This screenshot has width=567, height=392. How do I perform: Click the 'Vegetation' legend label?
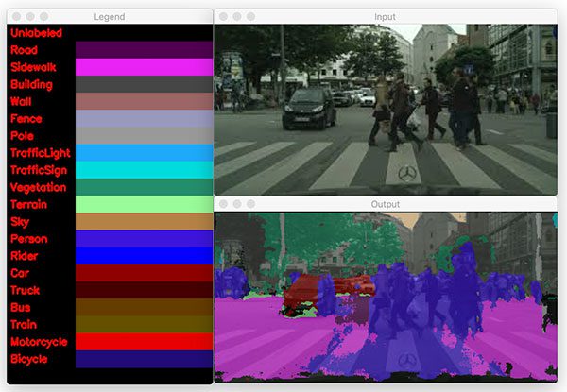point(39,188)
